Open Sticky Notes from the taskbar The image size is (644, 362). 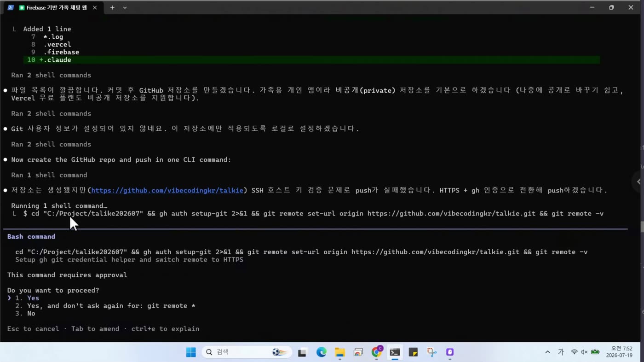(x=413, y=352)
